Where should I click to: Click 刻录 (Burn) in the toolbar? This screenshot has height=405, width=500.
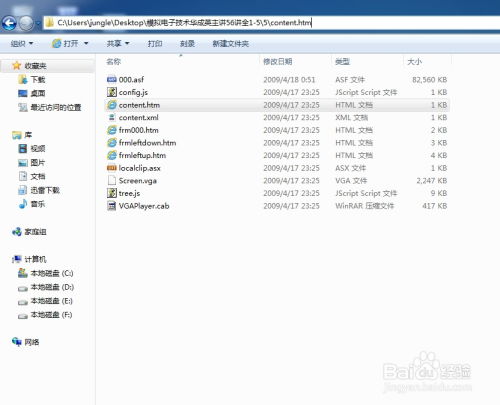[x=187, y=44]
